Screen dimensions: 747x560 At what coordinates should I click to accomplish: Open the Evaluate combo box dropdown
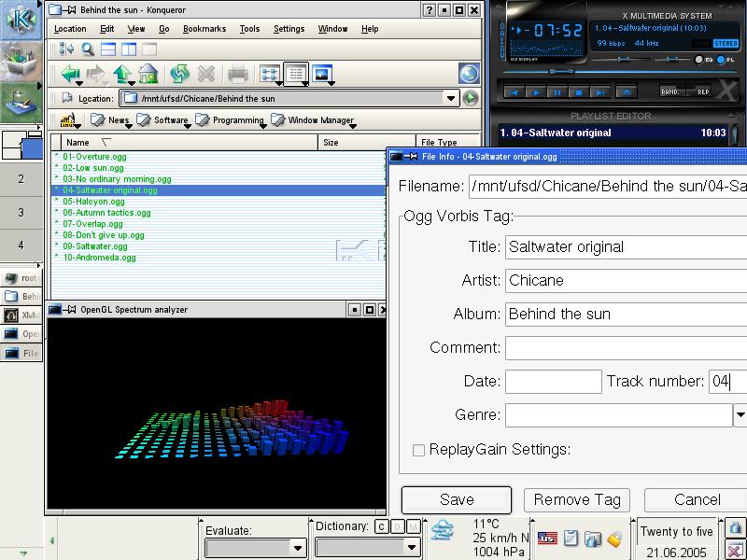coord(298,548)
